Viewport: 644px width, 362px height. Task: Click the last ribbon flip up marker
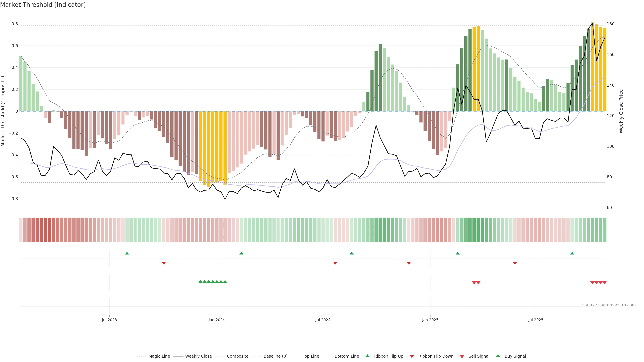point(572,253)
